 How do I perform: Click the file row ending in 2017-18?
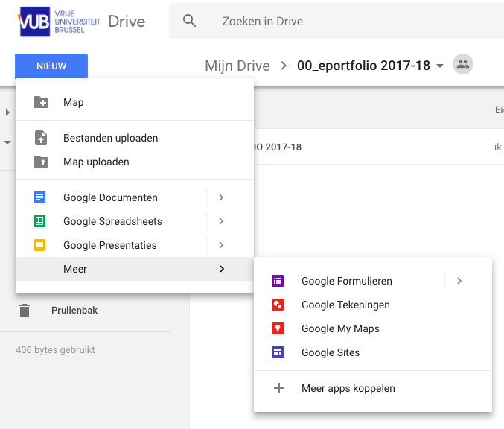point(379,147)
